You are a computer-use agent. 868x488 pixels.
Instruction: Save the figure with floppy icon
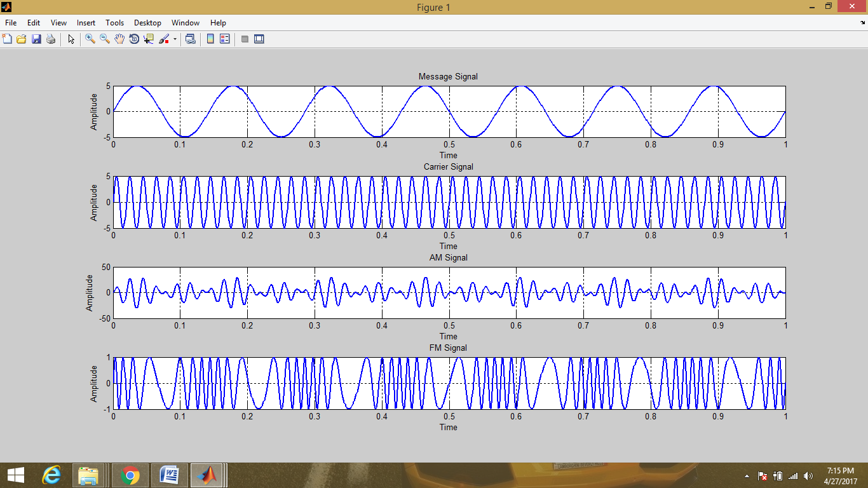(36, 39)
